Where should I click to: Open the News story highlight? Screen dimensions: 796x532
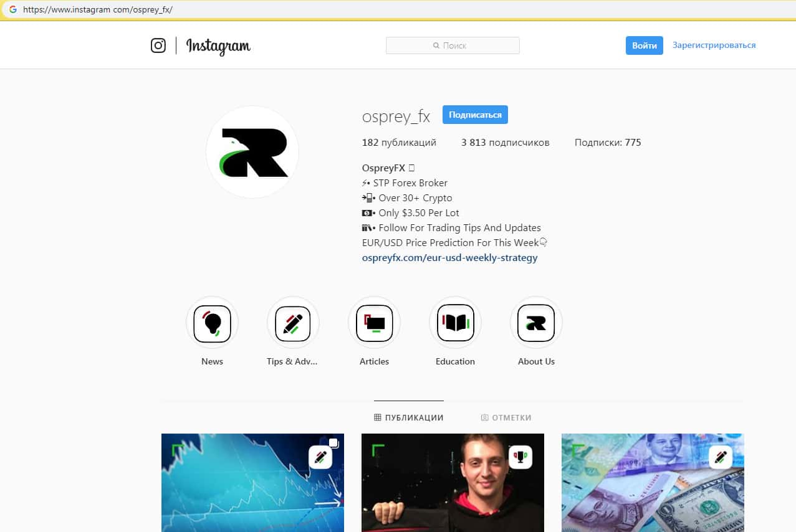(x=212, y=323)
